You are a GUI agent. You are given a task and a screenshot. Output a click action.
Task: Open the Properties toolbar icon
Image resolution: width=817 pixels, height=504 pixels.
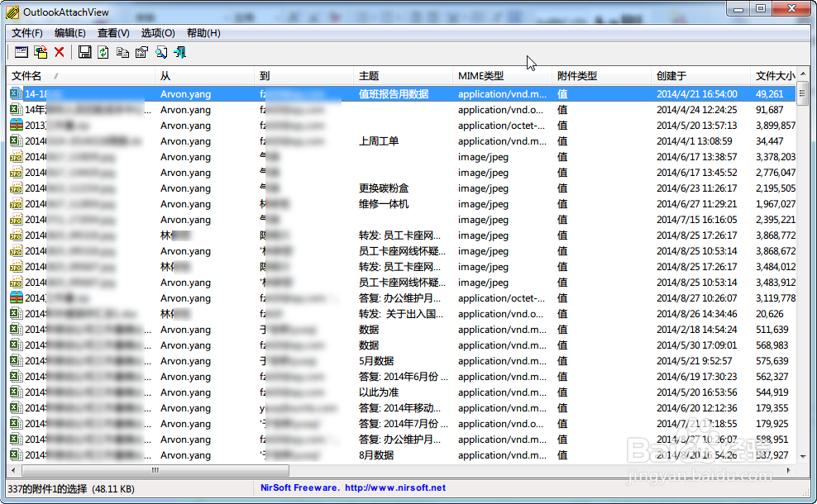[x=141, y=52]
